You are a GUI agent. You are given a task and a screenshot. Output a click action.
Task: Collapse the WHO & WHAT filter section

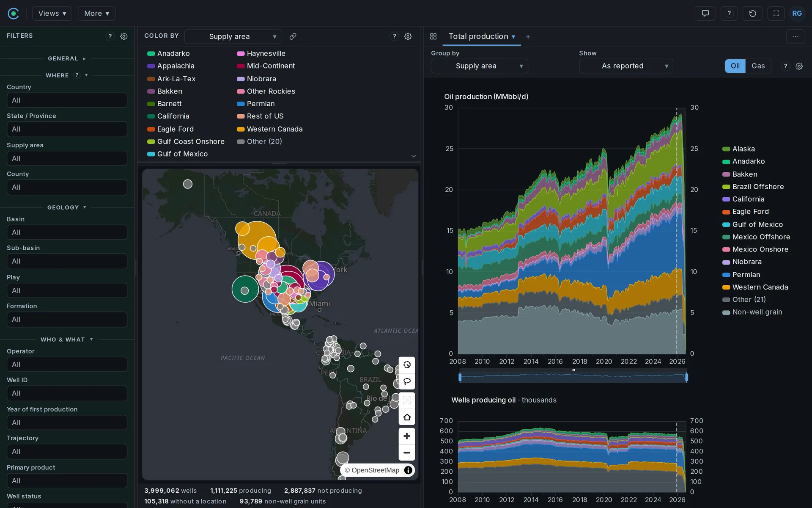coord(67,340)
